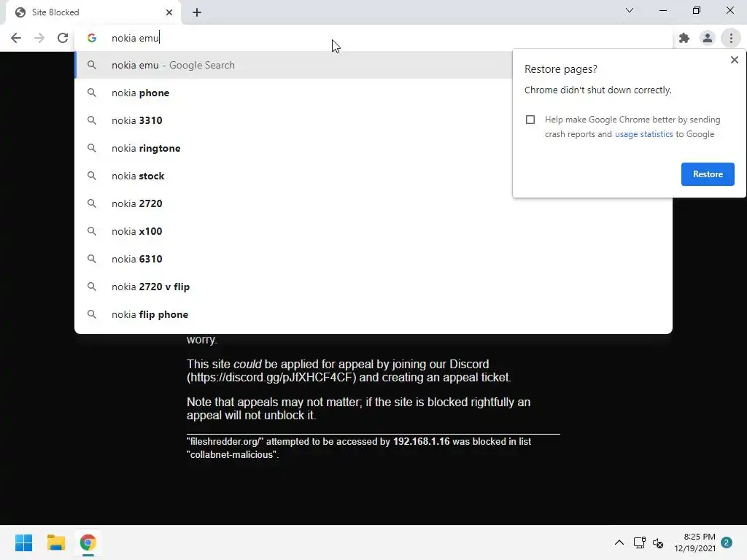This screenshot has height=560, width=747.
Task: Choose the 'nokia 6310' suggestion
Action: (373, 259)
